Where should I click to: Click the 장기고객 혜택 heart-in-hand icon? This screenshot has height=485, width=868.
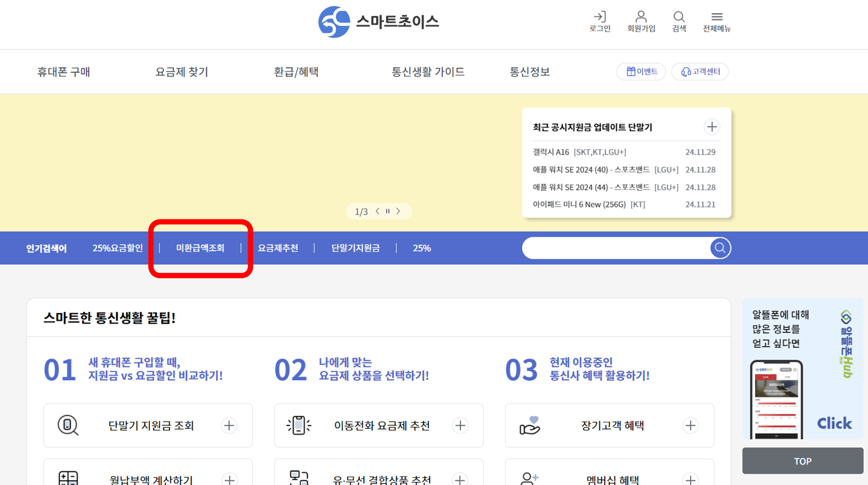click(x=530, y=425)
